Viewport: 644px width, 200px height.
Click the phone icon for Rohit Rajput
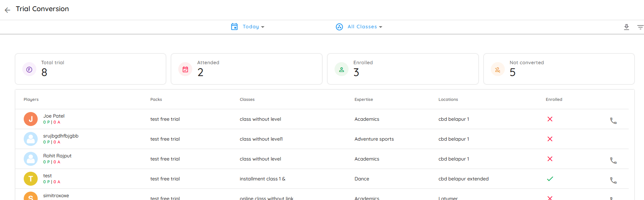(613, 161)
